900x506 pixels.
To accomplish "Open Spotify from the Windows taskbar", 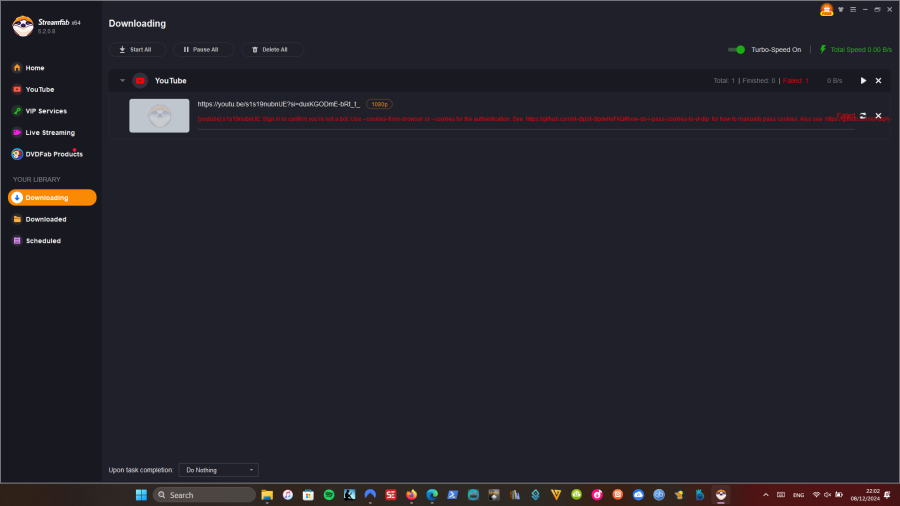I will pyautogui.click(x=329, y=495).
